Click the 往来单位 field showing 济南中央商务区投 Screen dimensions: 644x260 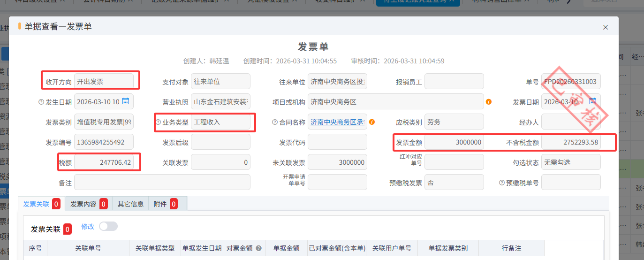[337, 81]
